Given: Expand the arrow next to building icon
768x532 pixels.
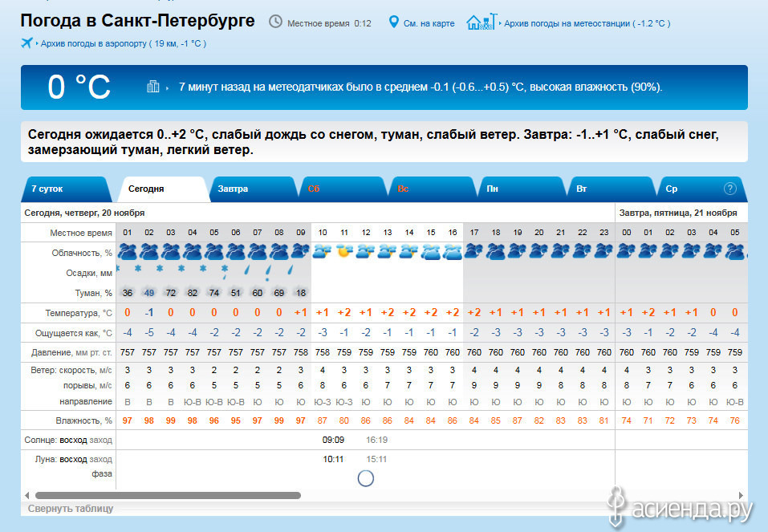Looking at the screenshot, I should (x=168, y=87).
